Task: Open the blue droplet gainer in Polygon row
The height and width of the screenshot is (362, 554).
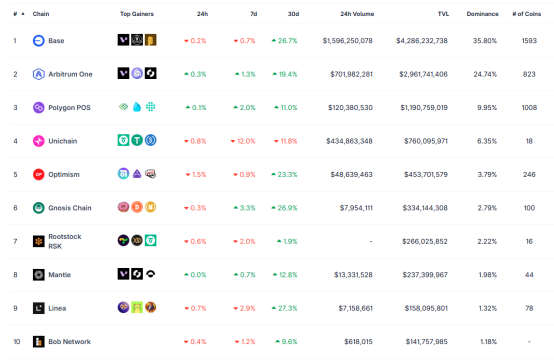Action: click(x=137, y=107)
